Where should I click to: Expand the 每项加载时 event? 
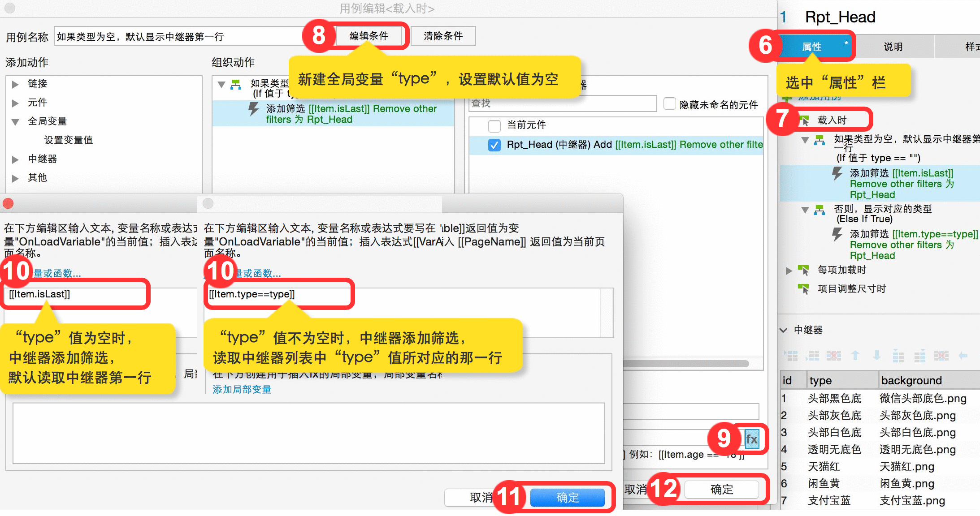tap(789, 271)
